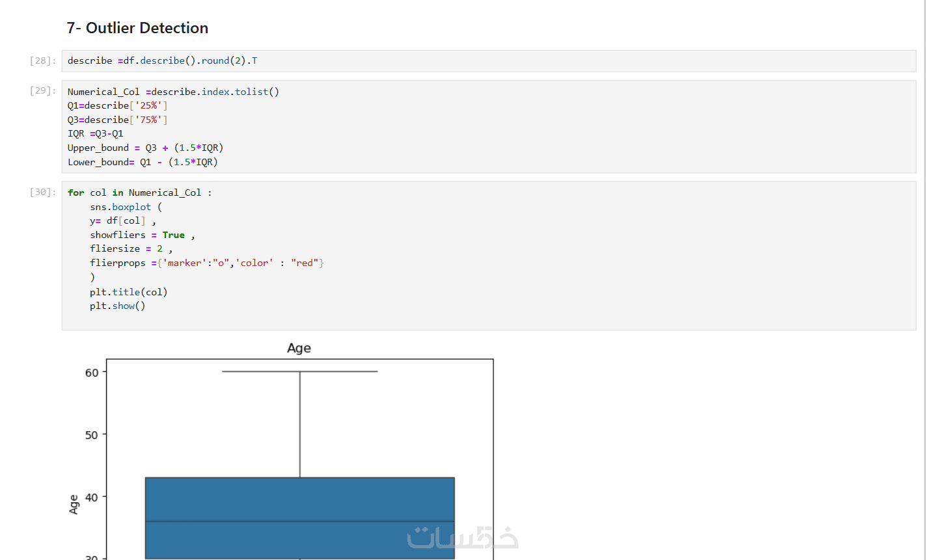
Task: Click the flierprops dictionary line
Action: click(206, 263)
